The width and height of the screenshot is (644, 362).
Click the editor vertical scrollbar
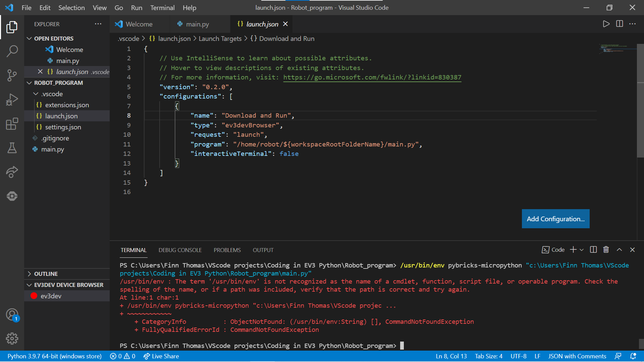640,101
